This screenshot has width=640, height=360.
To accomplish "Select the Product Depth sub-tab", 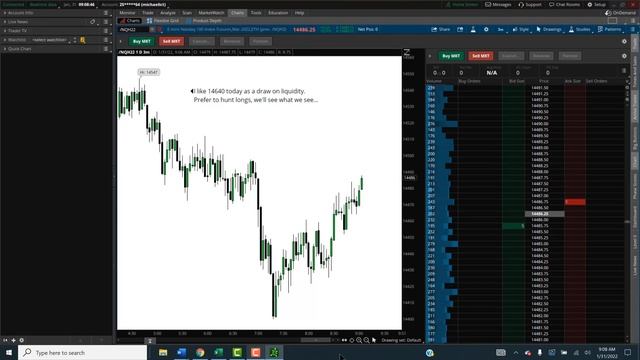I will point(204,20).
